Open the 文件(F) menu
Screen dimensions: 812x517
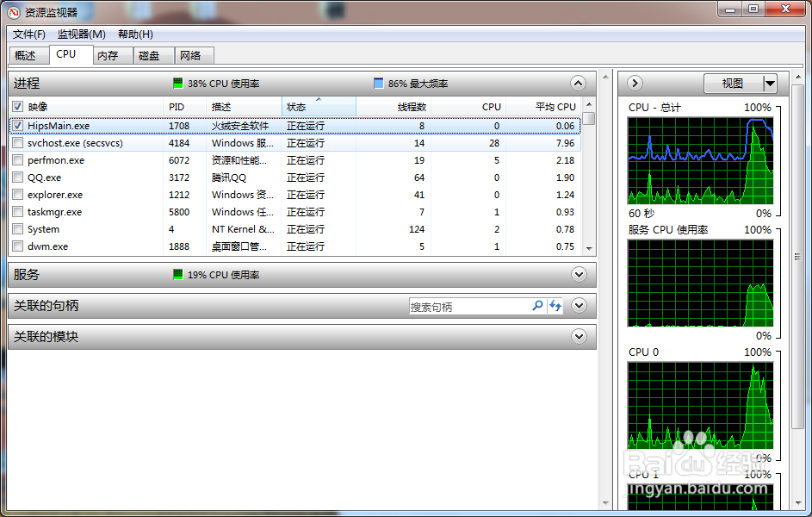pos(29,34)
